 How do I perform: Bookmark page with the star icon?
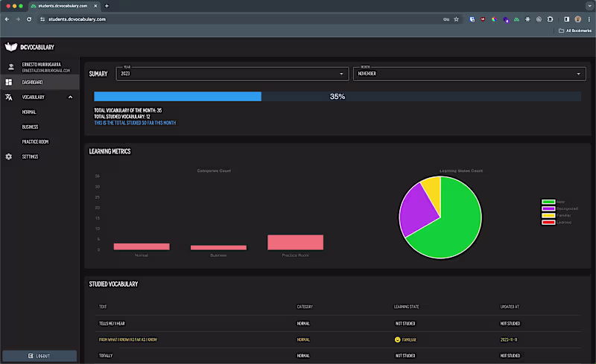456,19
